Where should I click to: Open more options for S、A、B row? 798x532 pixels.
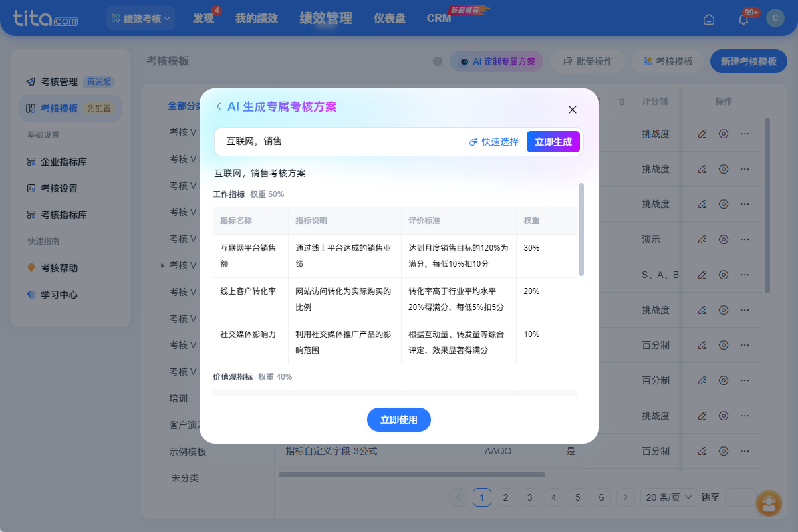click(x=745, y=275)
